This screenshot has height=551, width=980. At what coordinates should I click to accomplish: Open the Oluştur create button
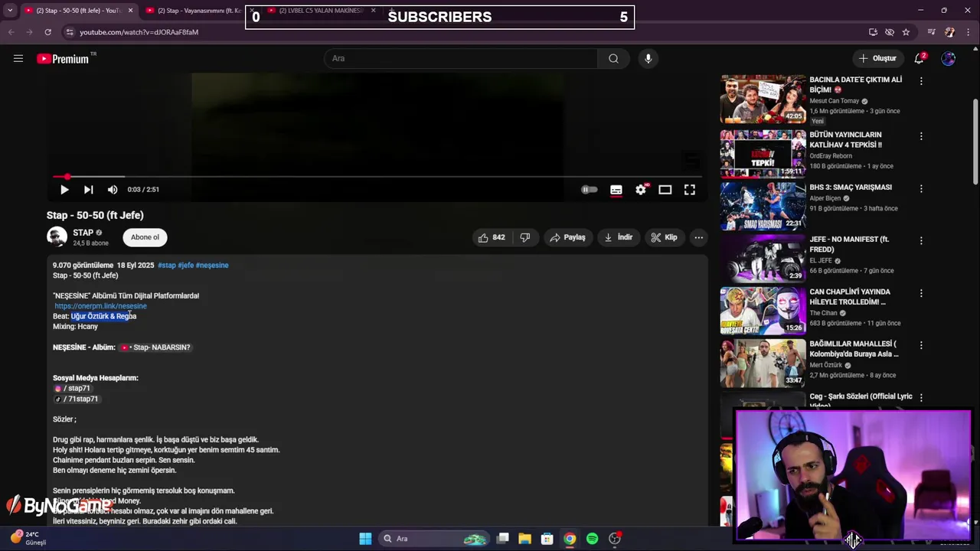click(877, 59)
